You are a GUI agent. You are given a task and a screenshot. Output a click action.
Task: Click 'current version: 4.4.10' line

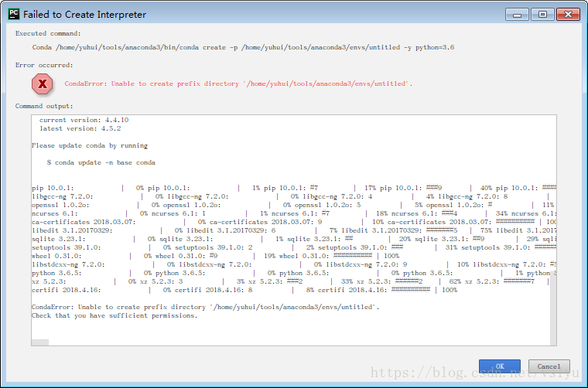click(x=84, y=120)
